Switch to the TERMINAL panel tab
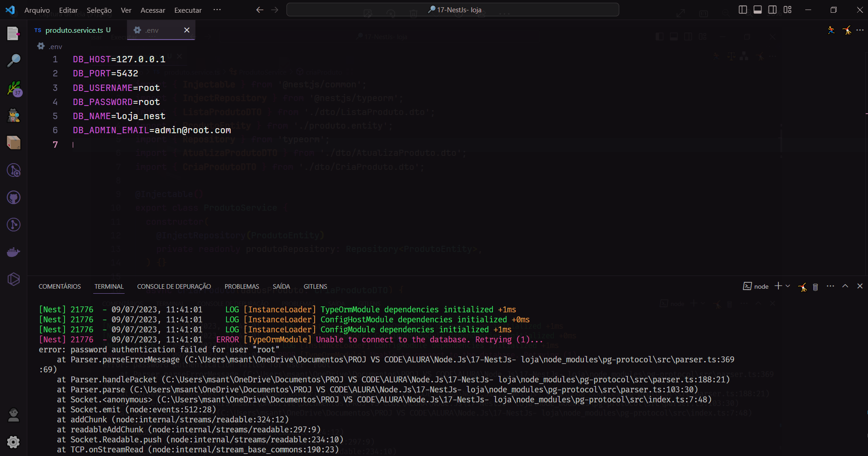The image size is (868, 456). (x=109, y=286)
